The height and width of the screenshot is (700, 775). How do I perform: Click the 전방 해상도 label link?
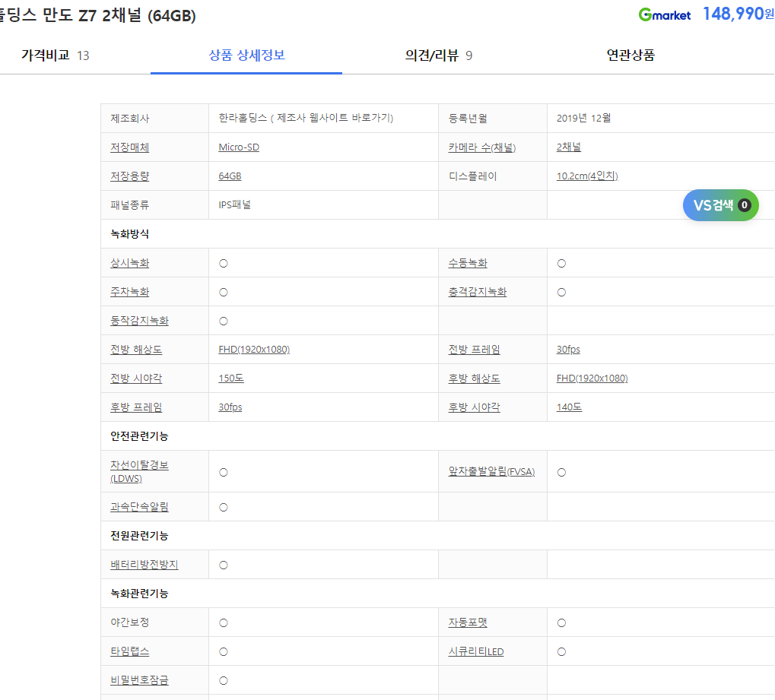tap(136, 350)
